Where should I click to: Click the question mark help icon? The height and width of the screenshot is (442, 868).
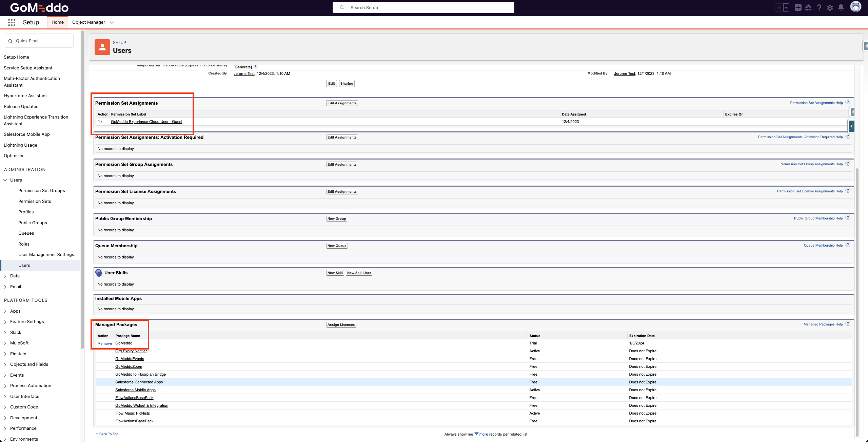(x=819, y=7)
